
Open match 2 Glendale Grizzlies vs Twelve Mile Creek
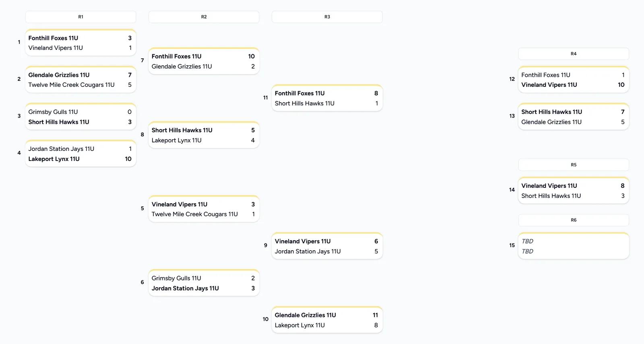(x=80, y=80)
